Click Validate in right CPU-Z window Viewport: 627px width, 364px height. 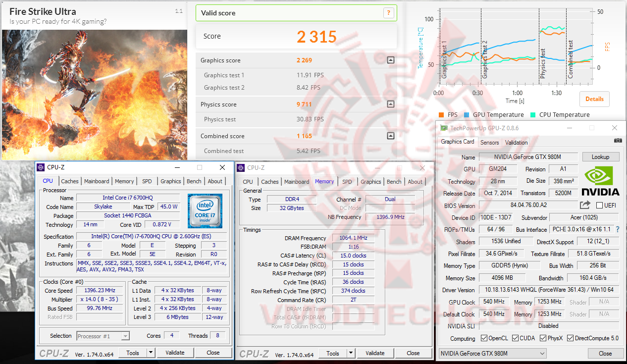[375, 353]
